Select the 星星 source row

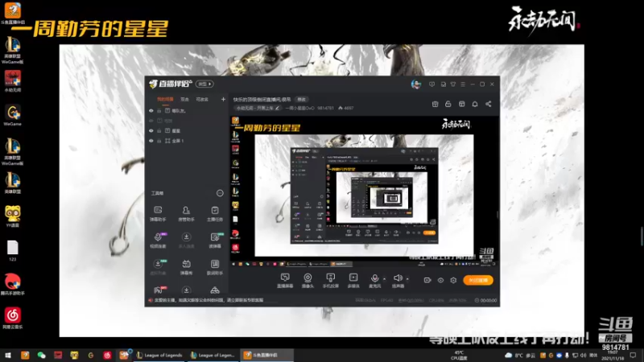pyautogui.click(x=188, y=130)
